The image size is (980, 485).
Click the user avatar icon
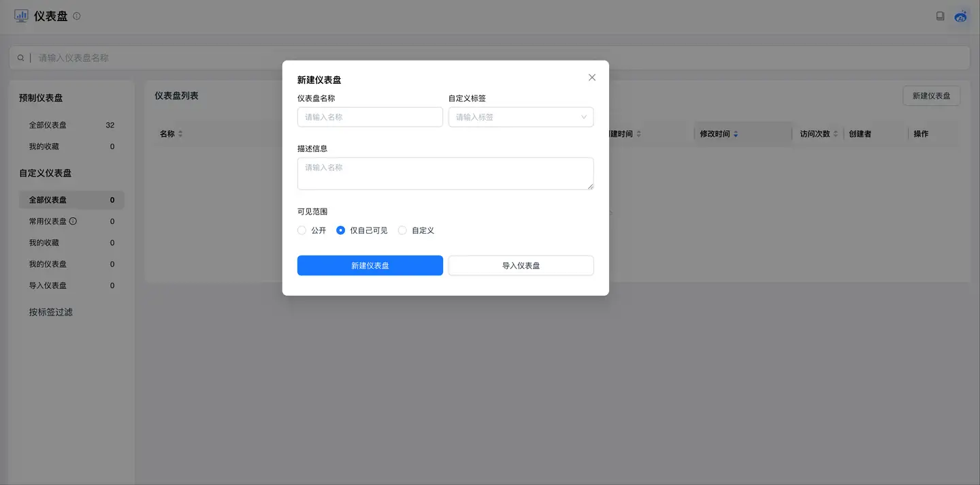961,16
